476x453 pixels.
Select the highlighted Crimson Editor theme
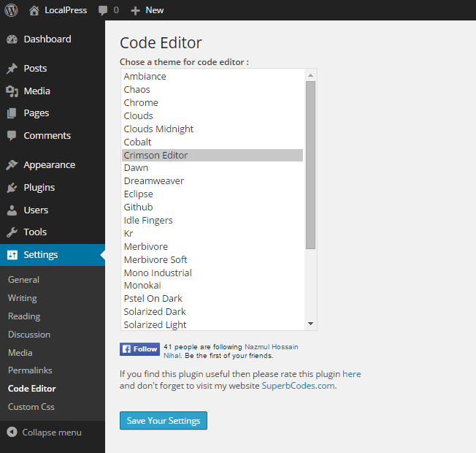tap(212, 155)
